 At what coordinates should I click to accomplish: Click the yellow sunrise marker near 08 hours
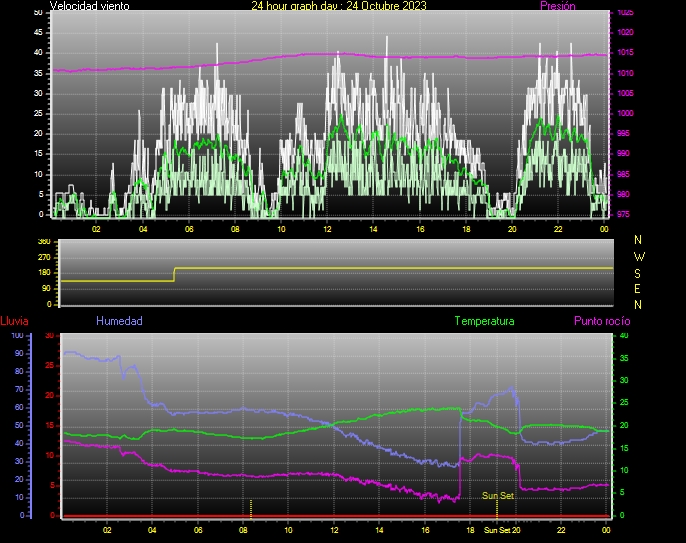click(251, 509)
